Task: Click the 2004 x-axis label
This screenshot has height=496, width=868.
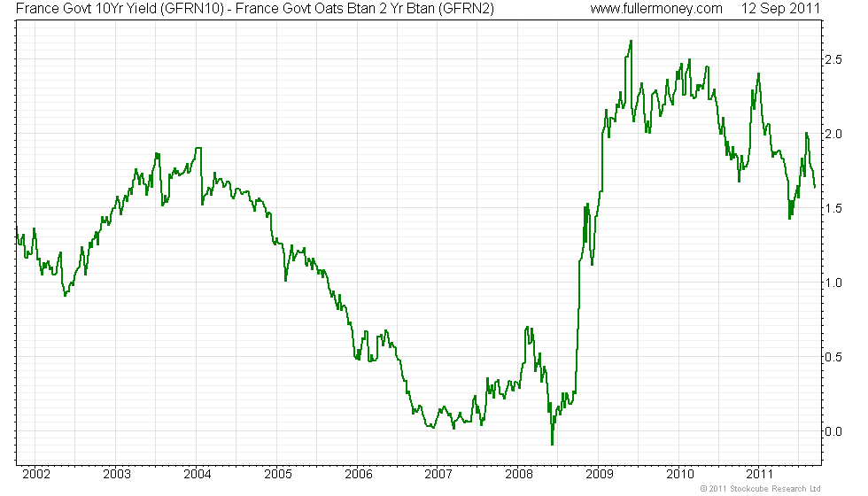Action: 198,474
